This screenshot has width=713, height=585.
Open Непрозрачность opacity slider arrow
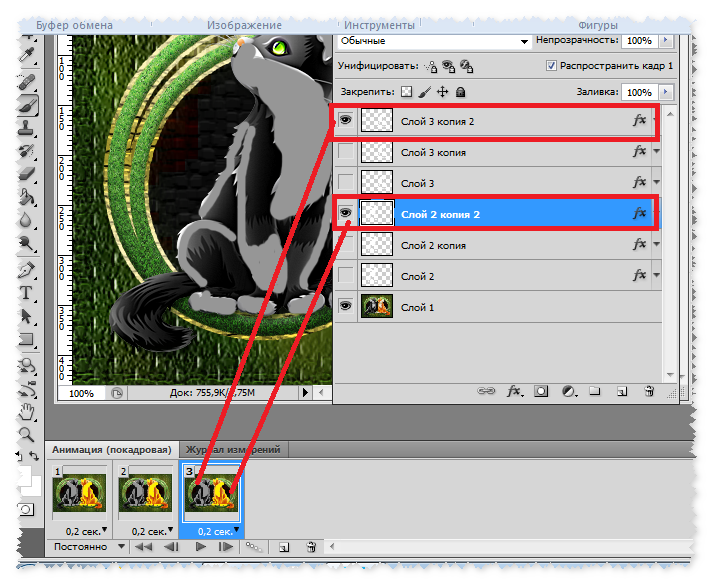point(666,40)
